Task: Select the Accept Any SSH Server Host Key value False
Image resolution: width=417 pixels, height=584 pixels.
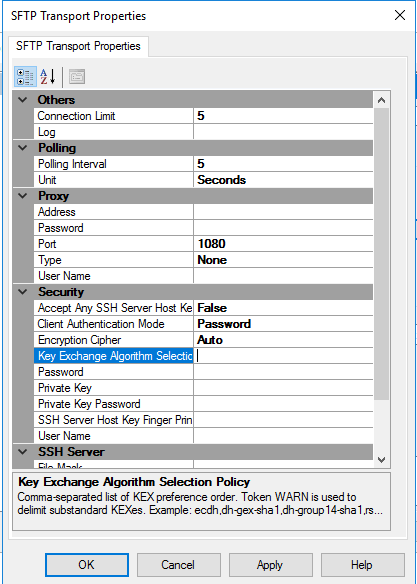Action: pos(283,308)
